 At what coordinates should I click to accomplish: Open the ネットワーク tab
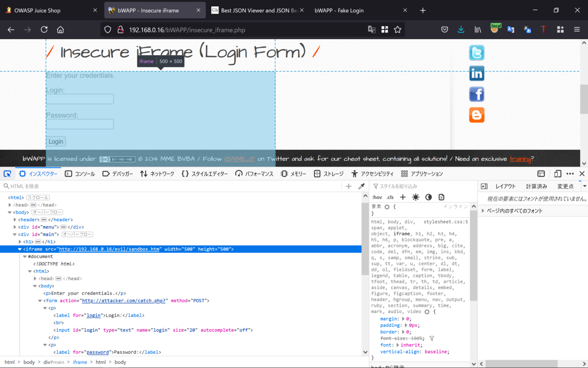tap(157, 174)
